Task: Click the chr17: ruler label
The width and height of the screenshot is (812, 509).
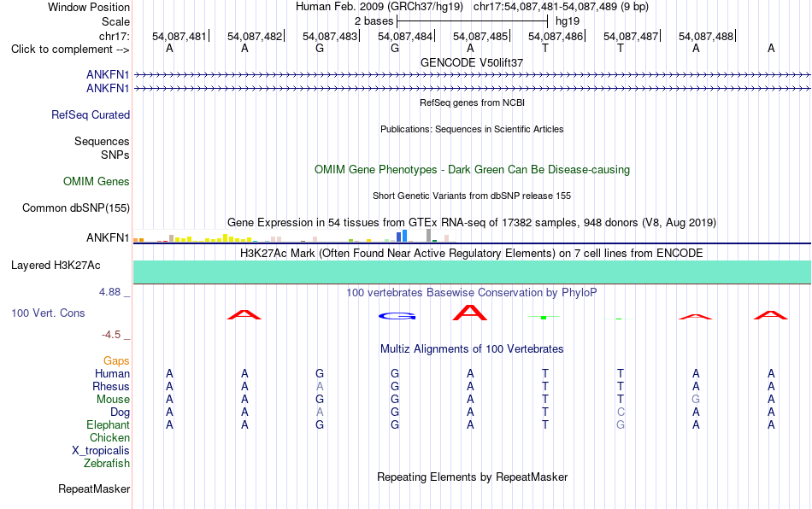Action: tap(114, 36)
